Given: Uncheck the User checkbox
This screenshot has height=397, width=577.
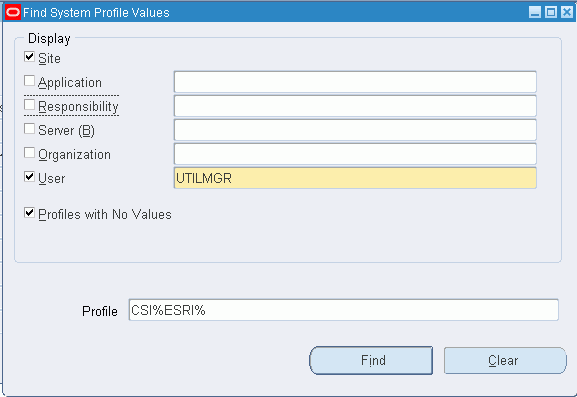Looking at the screenshot, I should (29, 177).
